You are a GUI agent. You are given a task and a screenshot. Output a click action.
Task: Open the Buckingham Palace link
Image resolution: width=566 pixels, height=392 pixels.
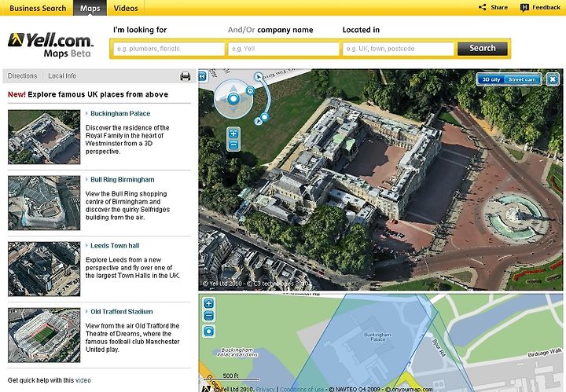point(120,114)
